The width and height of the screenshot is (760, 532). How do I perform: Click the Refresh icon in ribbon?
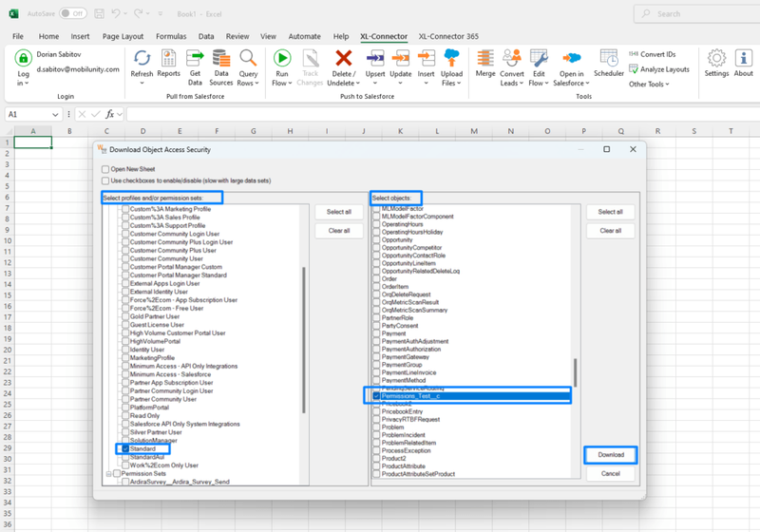point(142,59)
